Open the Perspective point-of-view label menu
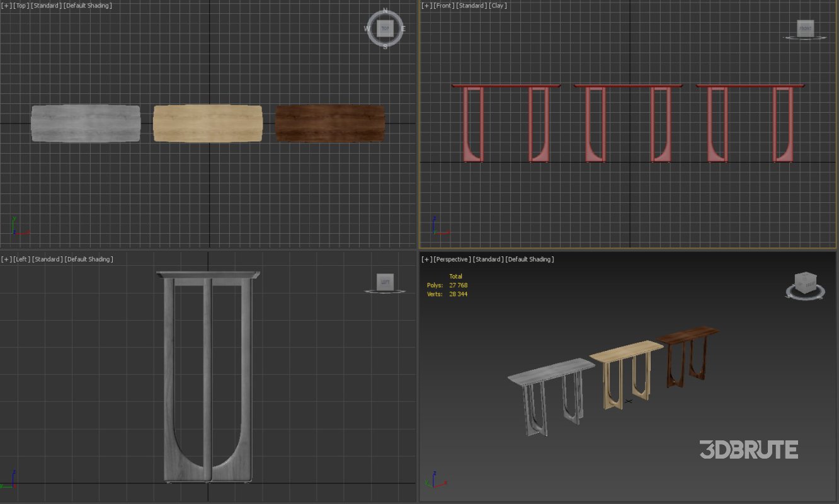Image resolution: width=839 pixels, height=504 pixels. point(452,259)
